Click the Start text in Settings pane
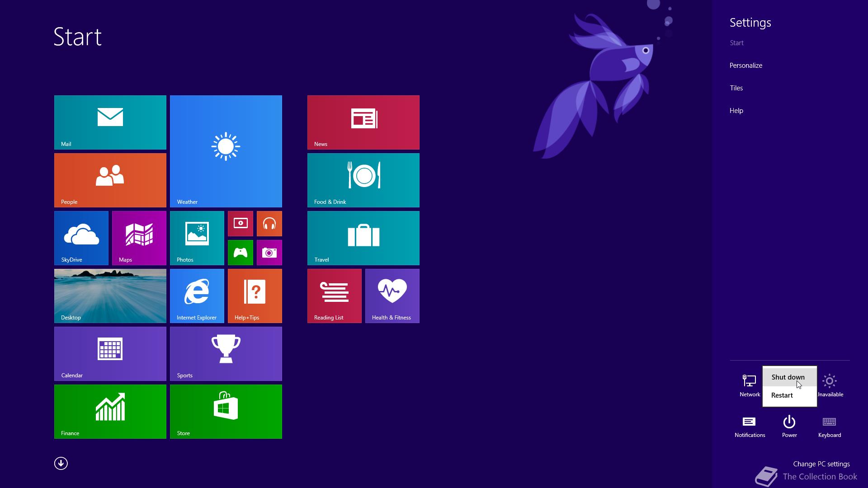This screenshot has height=488, width=868. coord(736,43)
